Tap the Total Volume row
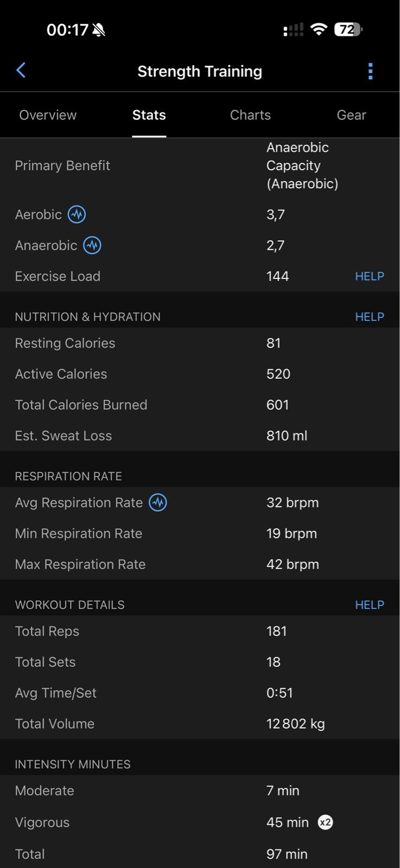The height and width of the screenshot is (868, 400). coord(200,724)
